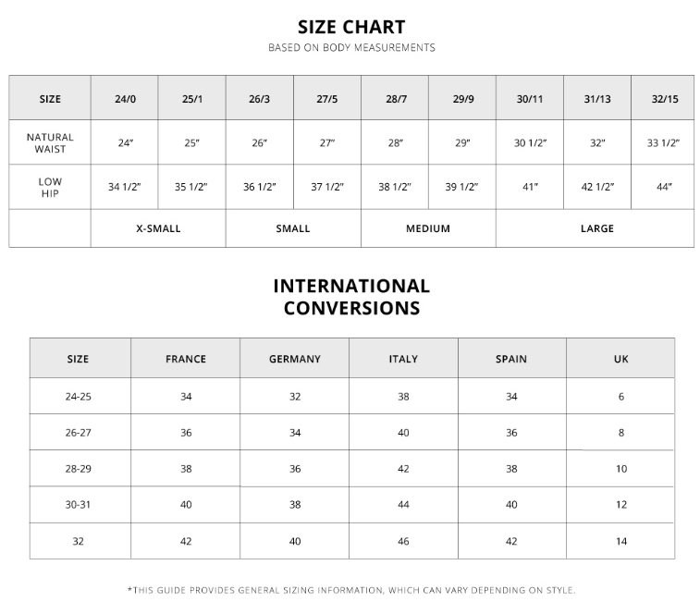Click the LARGE size group cell

pyautogui.click(x=596, y=228)
